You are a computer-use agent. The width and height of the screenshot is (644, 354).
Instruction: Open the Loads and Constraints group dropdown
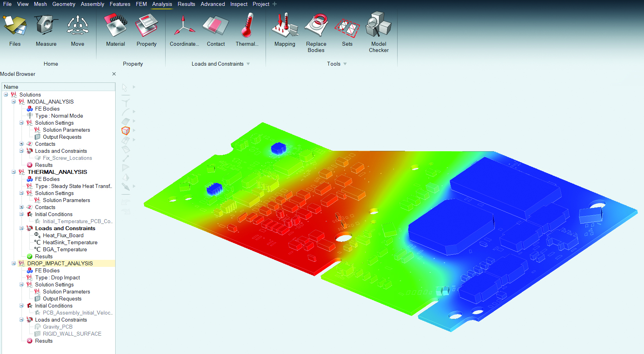[x=248, y=64]
